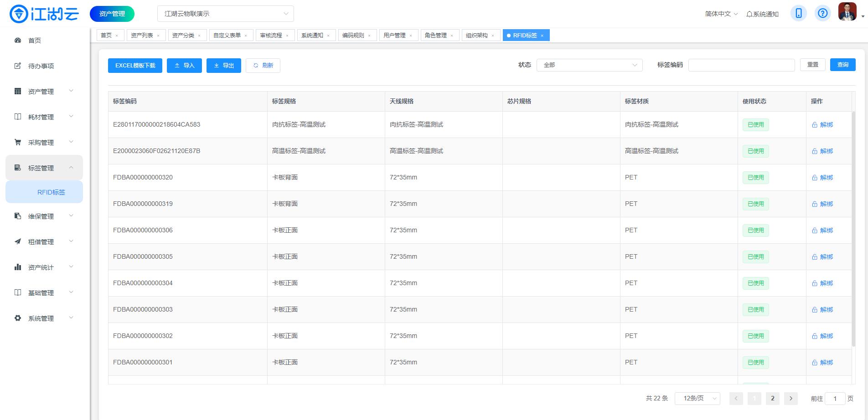This screenshot has width=868, height=420.
Task: Click the 江湖云 logo
Action: coord(44,14)
